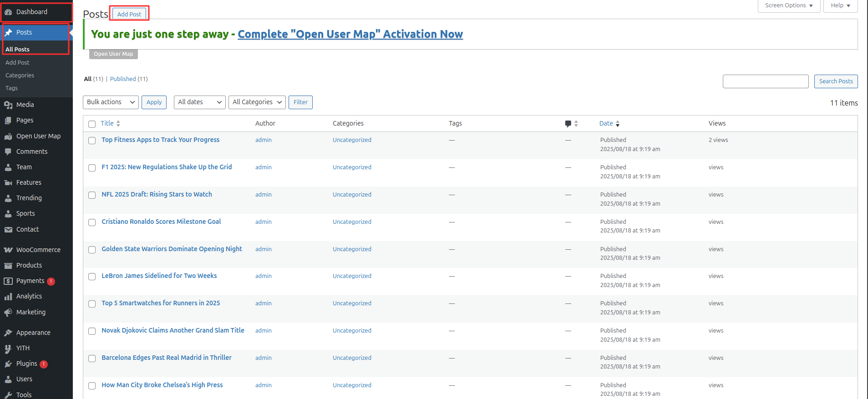Toggle the select-all posts checkbox
The height and width of the screenshot is (399, 868).
(92, 124)
